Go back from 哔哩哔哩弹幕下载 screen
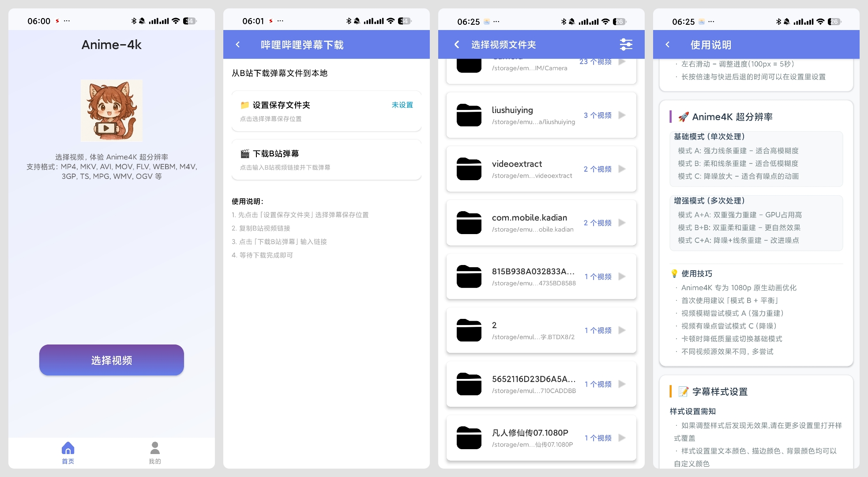 (x=238, y=45)
